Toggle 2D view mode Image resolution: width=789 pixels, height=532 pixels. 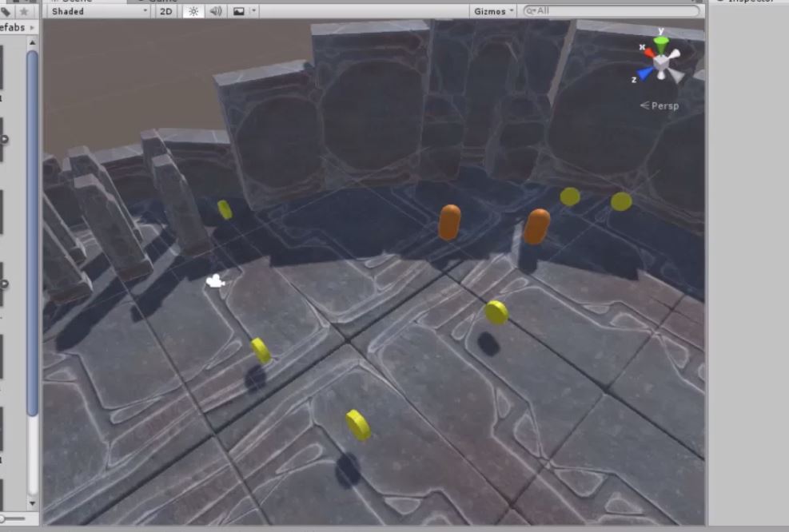[166, 11]
